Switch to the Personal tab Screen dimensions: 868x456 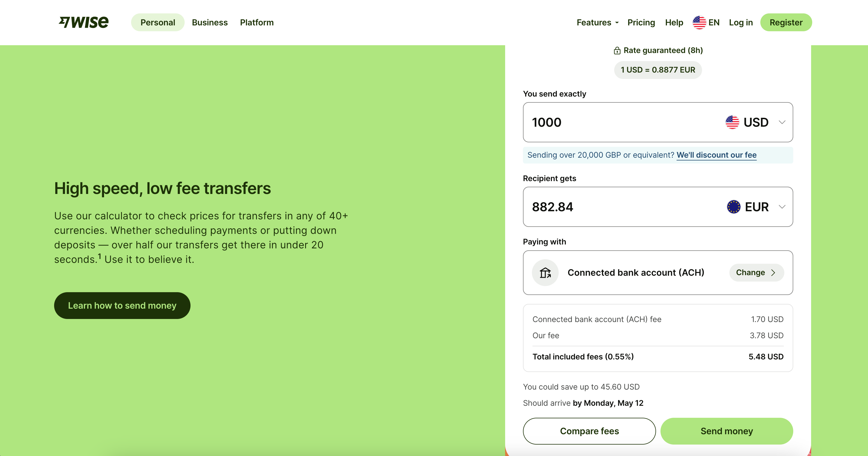[x=158, y=23]
